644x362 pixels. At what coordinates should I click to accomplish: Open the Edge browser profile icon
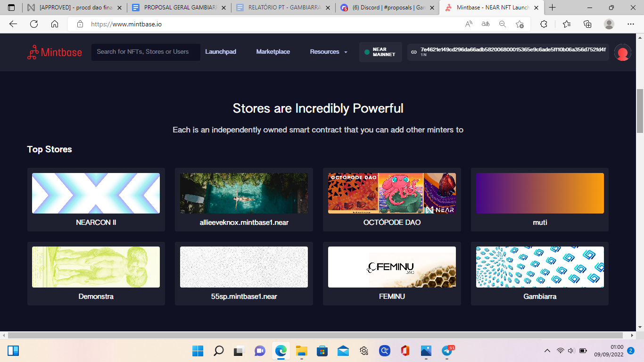(x=609, y=24)
